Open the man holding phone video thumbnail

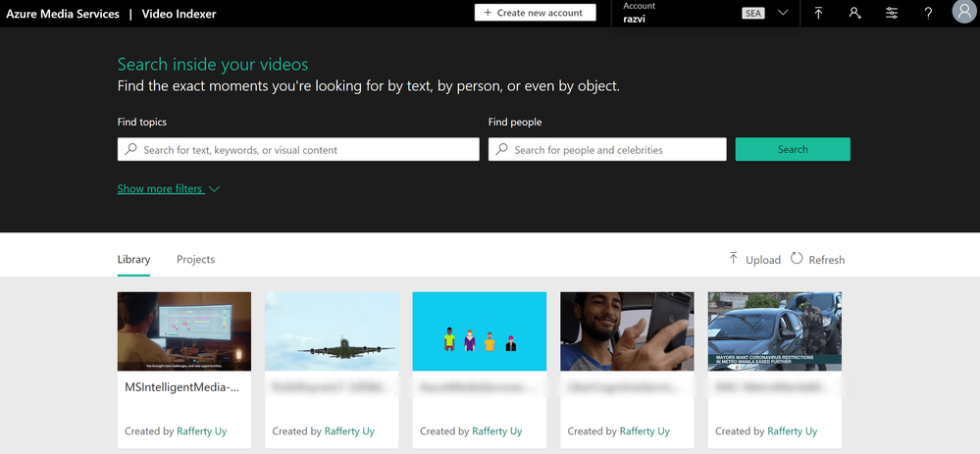click(627, 331)
